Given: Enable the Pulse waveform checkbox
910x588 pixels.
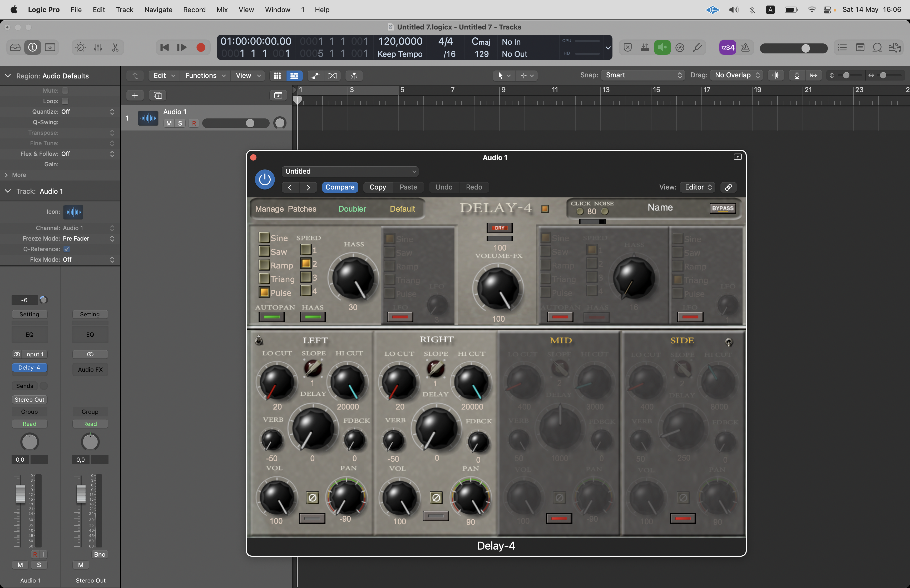Looking at the screenshot, I should 264,292.
